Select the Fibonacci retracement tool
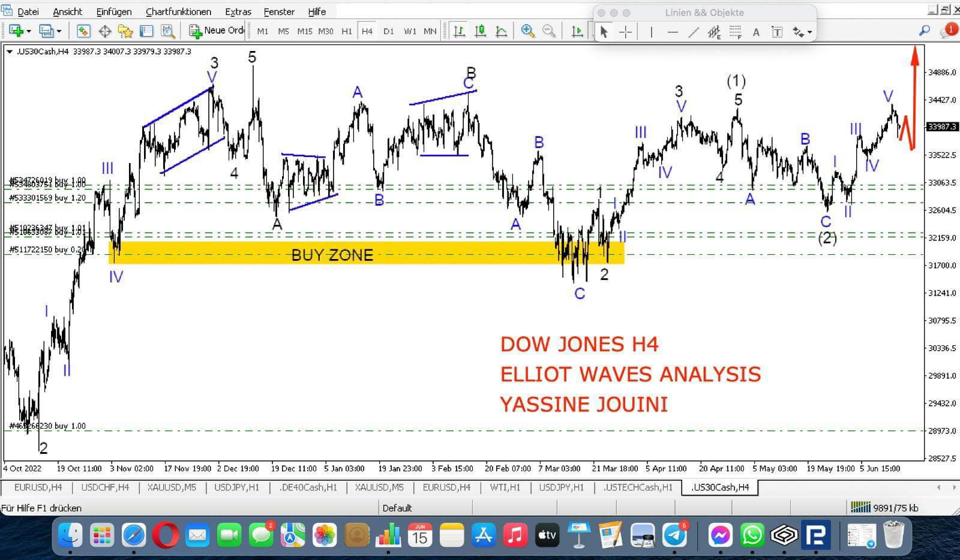Screen dimensions: 960x560 tap(735, 32)
